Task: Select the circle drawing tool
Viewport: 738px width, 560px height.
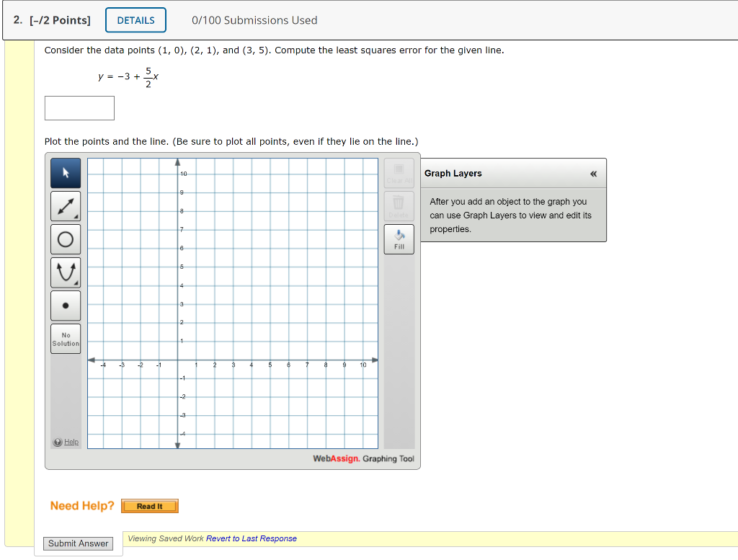Action: [66, 239]
